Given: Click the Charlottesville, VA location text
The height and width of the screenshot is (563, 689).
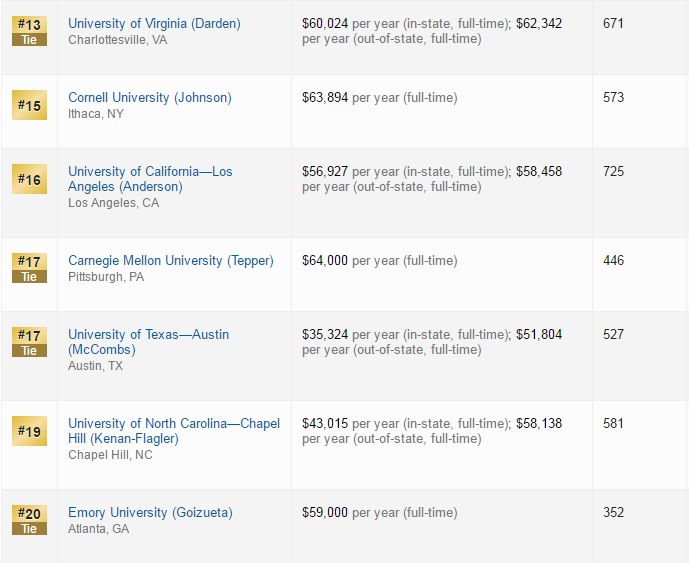Looking at the screenshot, I should tap(118, 40).
